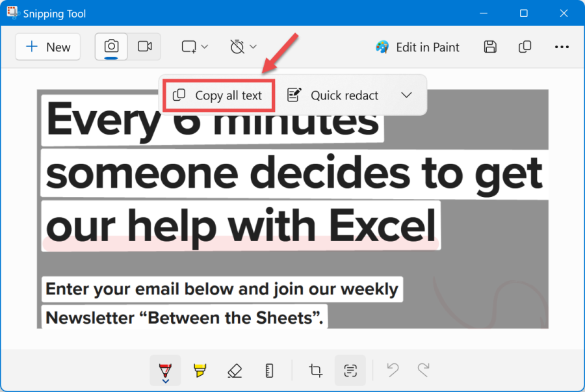
Task: Toggle the Text actions button
Action: (x=350, y=371)
